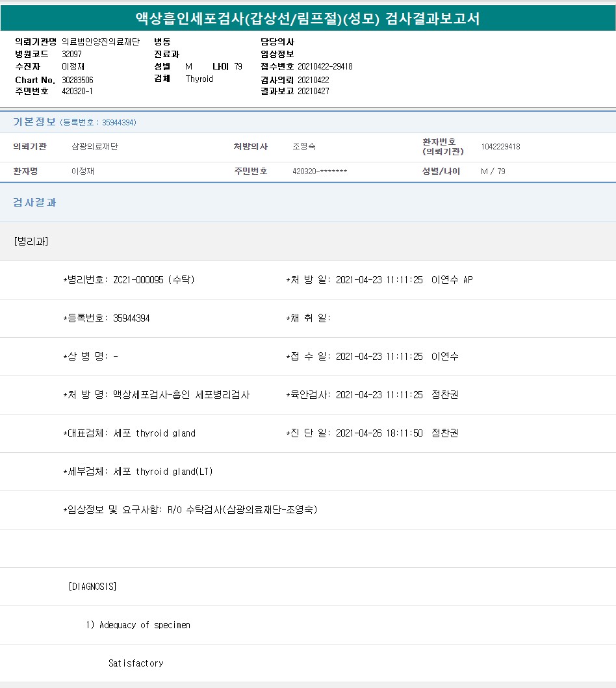This screenshot has width=616, height=688.
Task: Click patient number 1042229418
Action: click(500, 147)
